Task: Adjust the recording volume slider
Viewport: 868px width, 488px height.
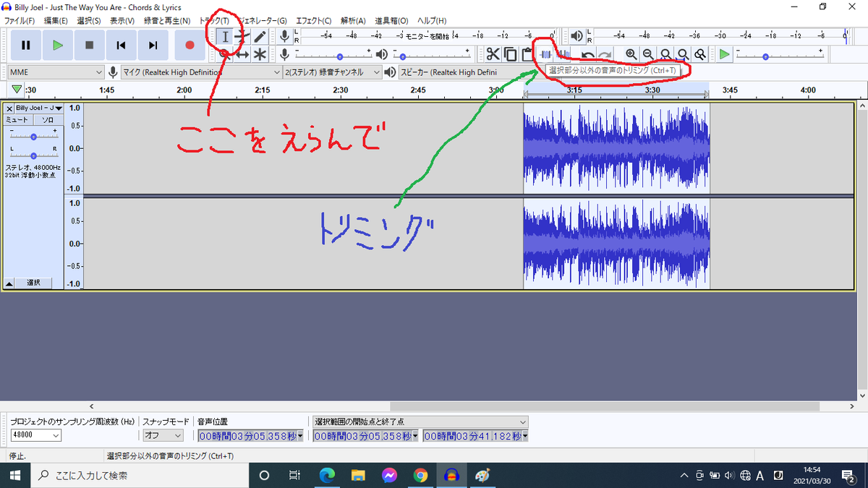Action: (333, 54)
